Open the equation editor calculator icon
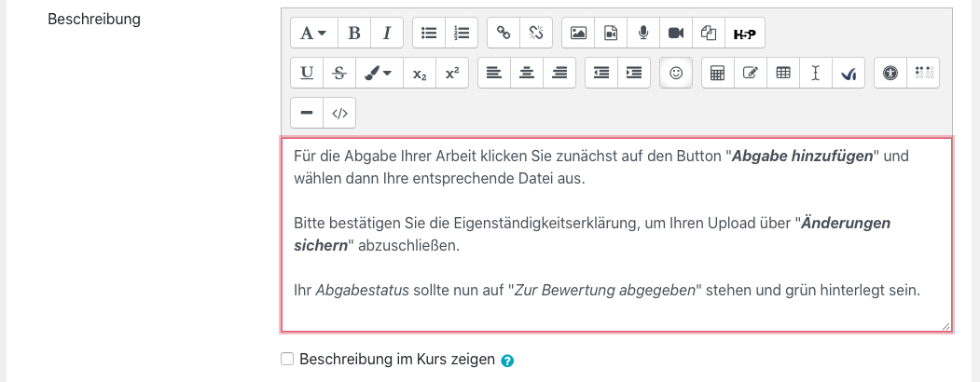The height and width of the screenshot is (382, 980). [x=717, y=73]
